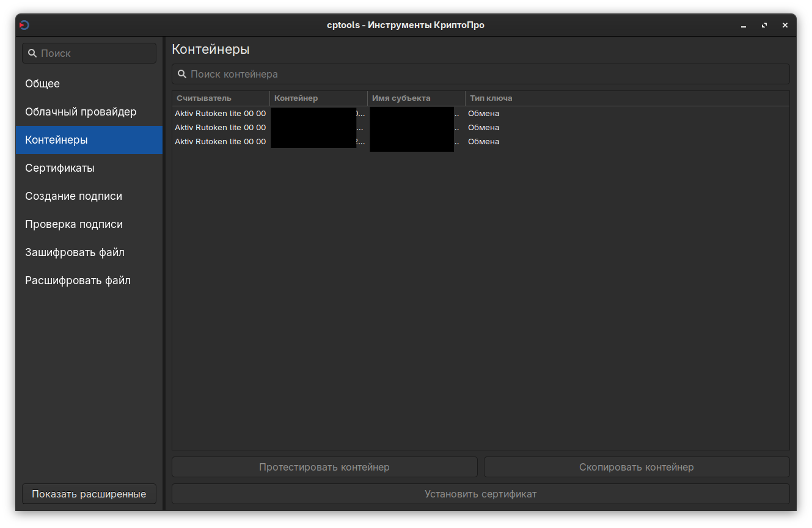Minimize the cptools window

coord(744,26)
